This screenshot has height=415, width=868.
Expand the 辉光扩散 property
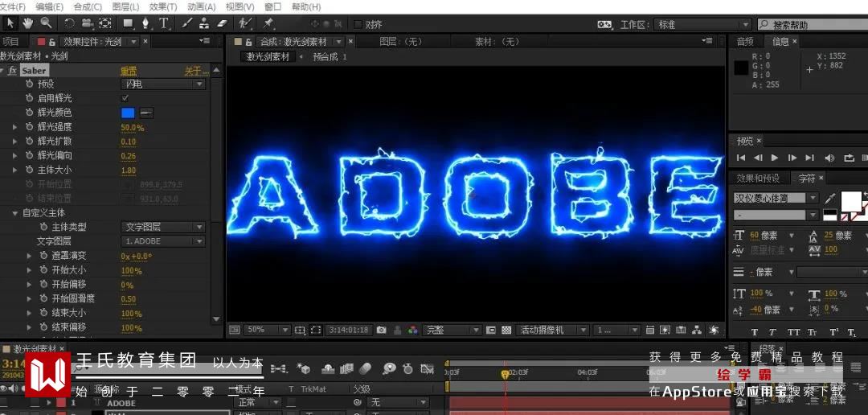15,142
